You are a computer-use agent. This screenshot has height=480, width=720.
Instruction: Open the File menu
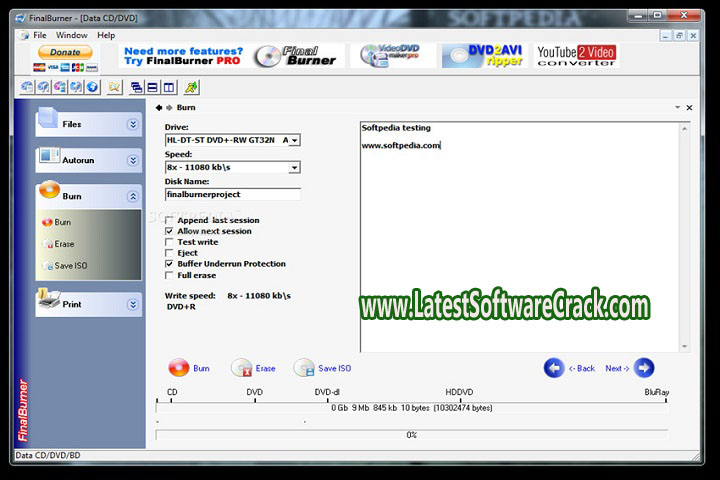pyautogui.click(x=40, y=35)
